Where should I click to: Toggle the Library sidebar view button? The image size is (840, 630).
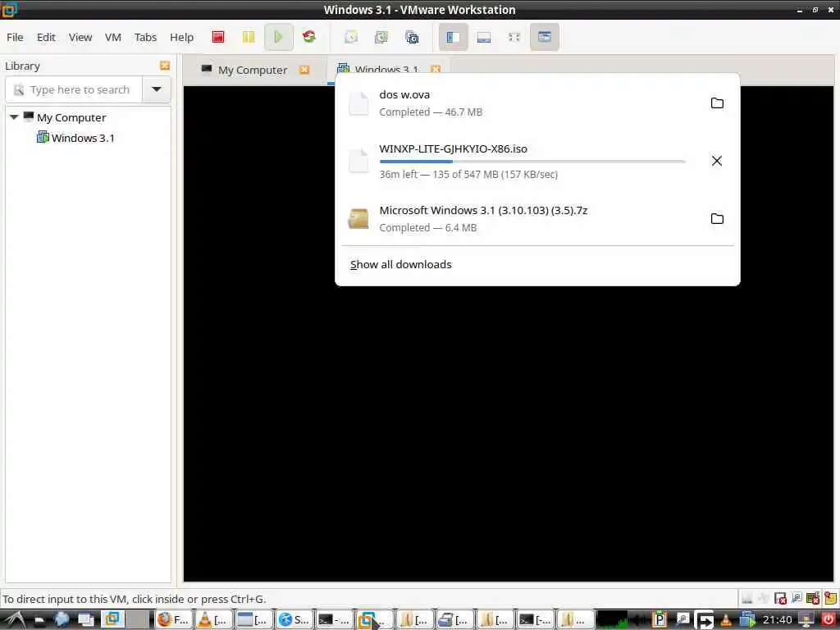pos(453,37)
